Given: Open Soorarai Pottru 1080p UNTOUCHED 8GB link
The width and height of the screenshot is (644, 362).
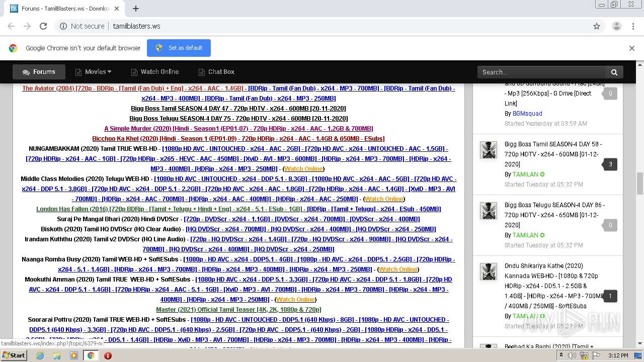Looking at the screenshot, I should pyautogui.click(x=273, y=320).
